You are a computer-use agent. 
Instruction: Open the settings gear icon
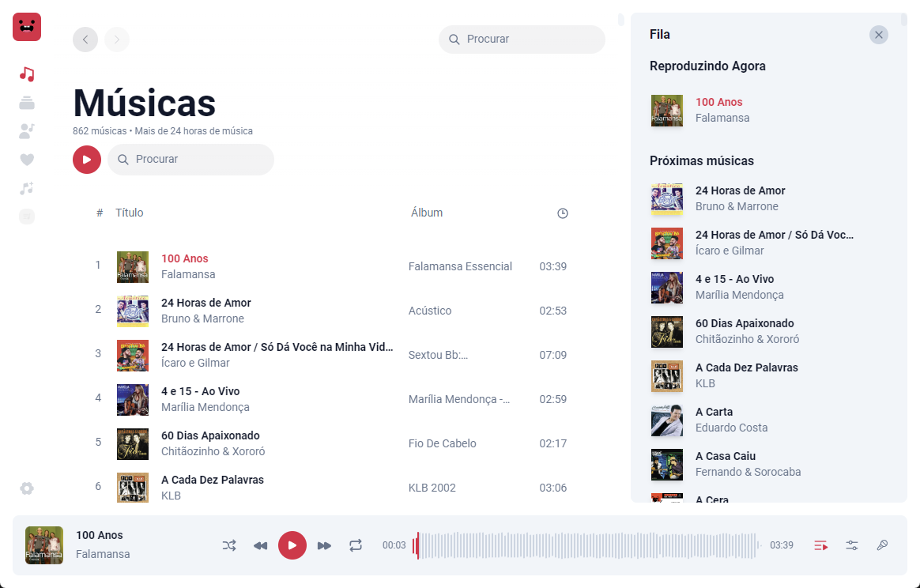tap(27, 488)
